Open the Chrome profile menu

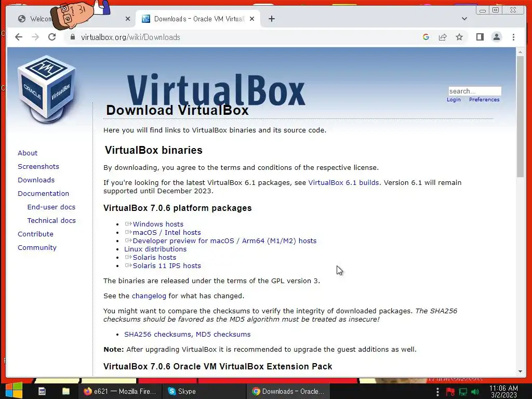[x=496, y=37]
